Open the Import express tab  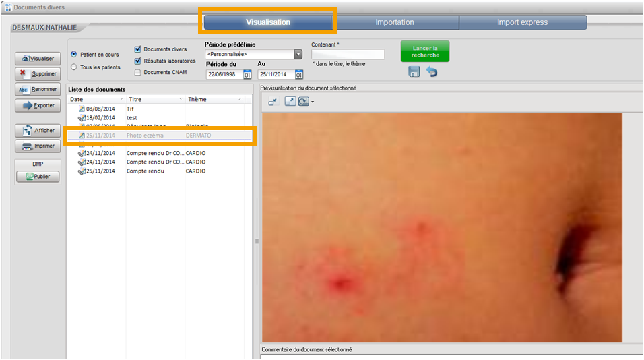tap(523, 22)
